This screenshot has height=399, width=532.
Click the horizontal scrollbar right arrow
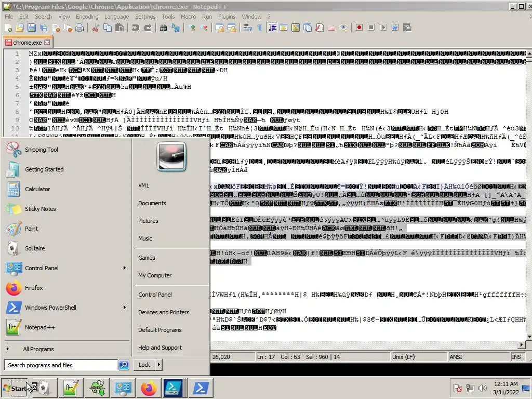pos(522,345)
